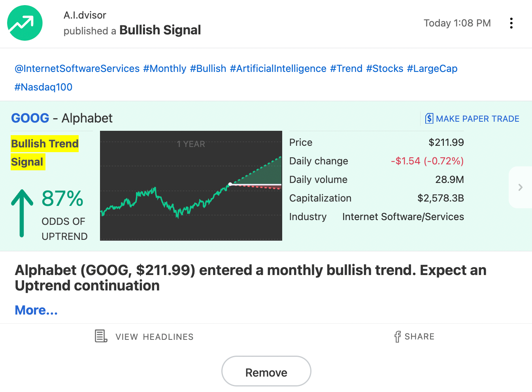Open the @InternetSoftwareServices tag
The width and height of the screenshot is (532, 392).
tap(77, 68)
